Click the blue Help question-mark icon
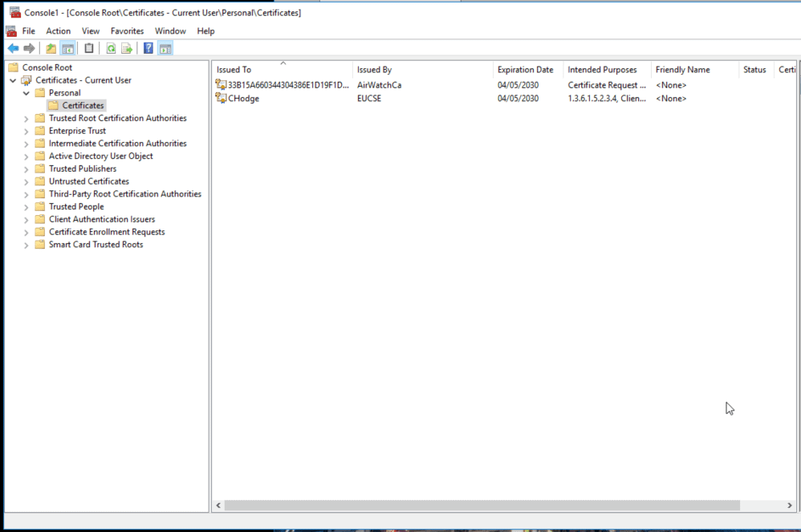801x532 pixels. pos(148,48)
